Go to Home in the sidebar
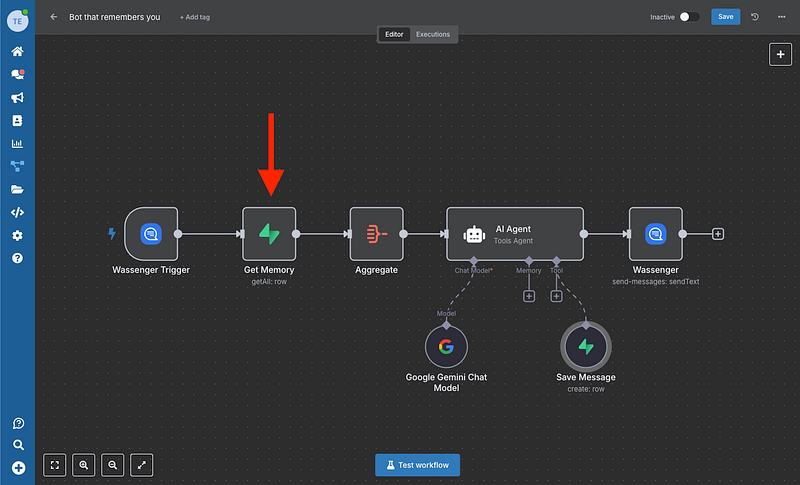The height and width of the screenshot is (485, 800). tap(17, 51)
